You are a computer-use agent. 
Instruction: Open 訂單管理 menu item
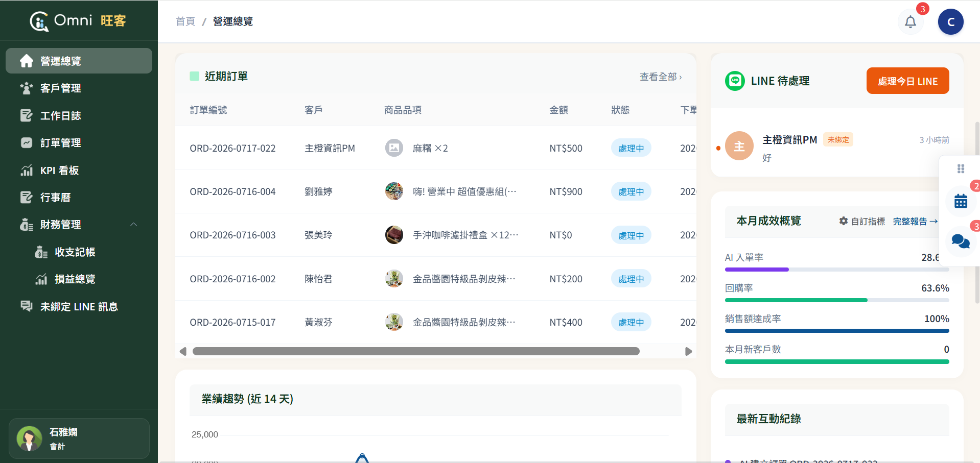pyautogui.click(x=79, y=143)
